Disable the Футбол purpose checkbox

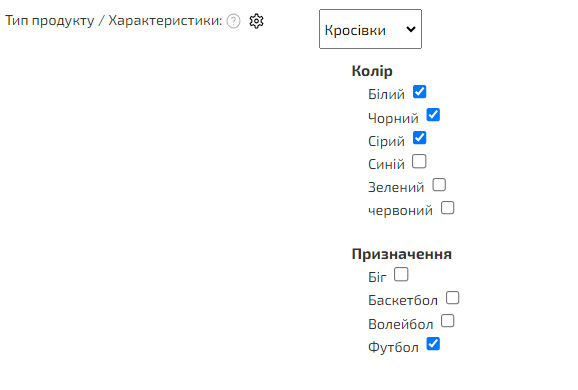[433, 344]
